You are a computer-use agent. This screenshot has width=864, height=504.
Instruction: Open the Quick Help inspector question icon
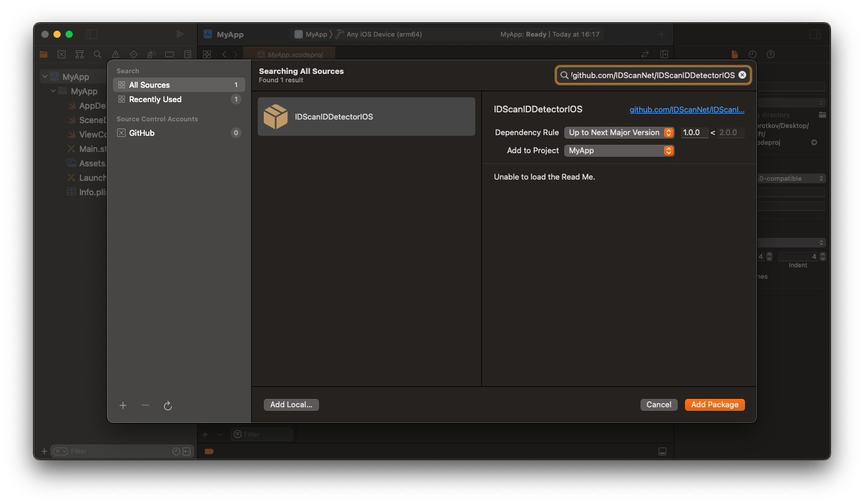tap(770, 54)
